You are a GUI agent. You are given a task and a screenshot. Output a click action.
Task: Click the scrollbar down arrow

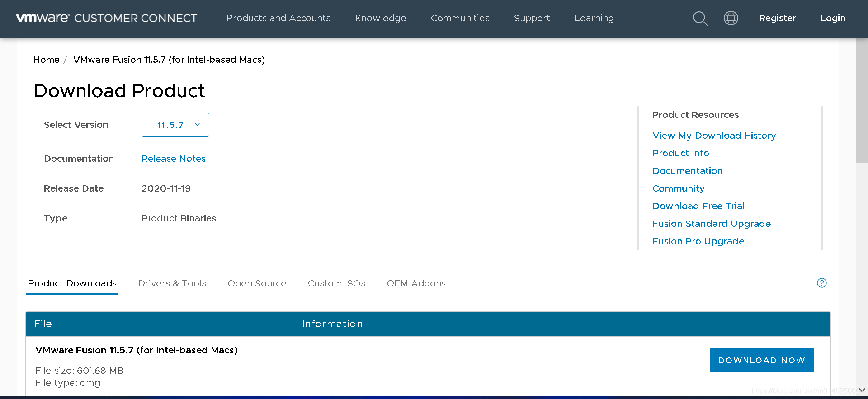862,390
